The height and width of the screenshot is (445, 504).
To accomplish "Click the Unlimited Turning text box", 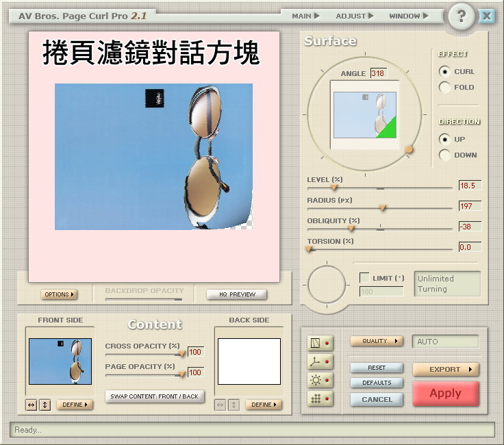I will point(447,284).
